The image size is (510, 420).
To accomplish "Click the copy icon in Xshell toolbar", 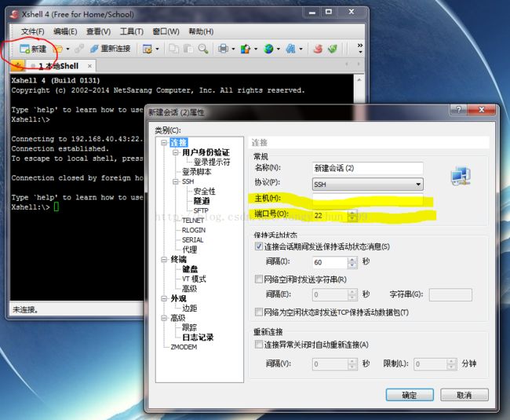I will click(174, 49).
